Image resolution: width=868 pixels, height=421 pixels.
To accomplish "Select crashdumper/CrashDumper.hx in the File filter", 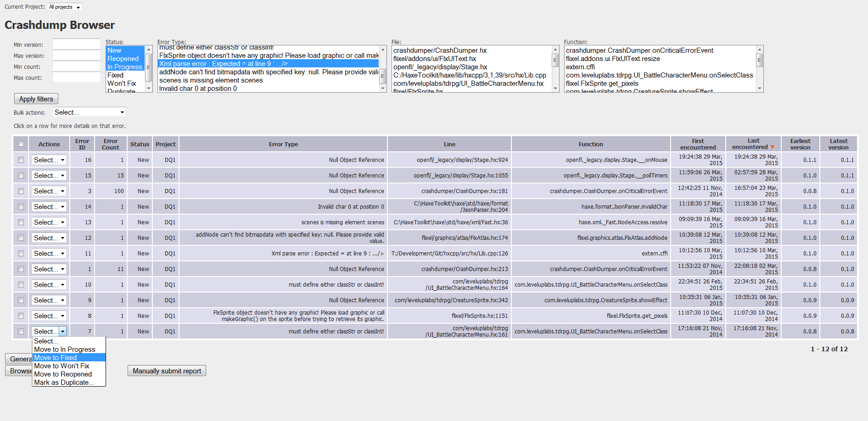I will (472, 50).
